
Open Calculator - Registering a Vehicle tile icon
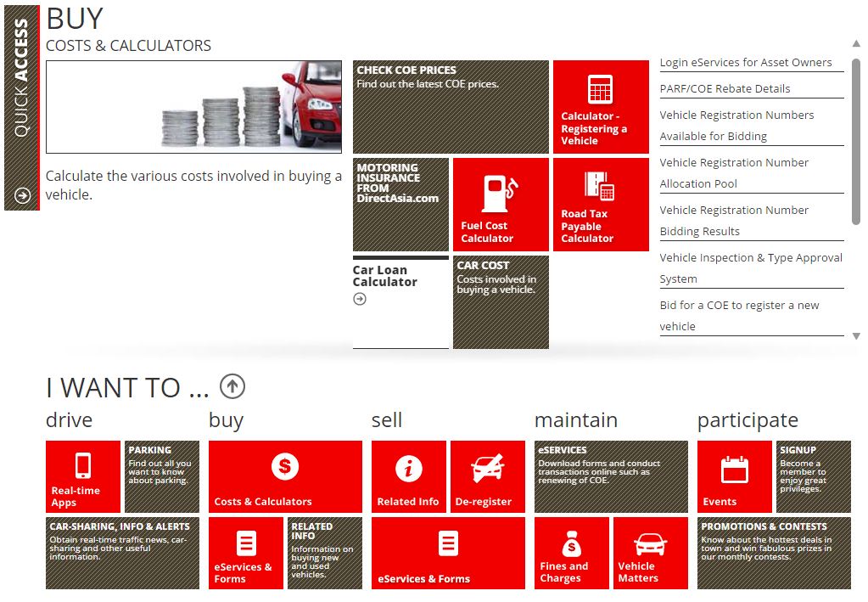(600, 89)
